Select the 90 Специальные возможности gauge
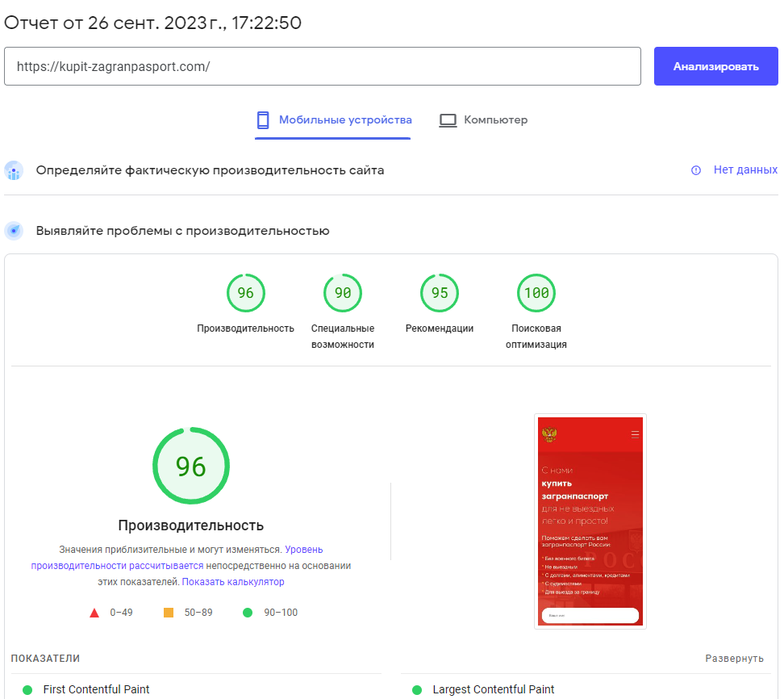This screenshot has width=784, height=699. [x=343, y=293]
